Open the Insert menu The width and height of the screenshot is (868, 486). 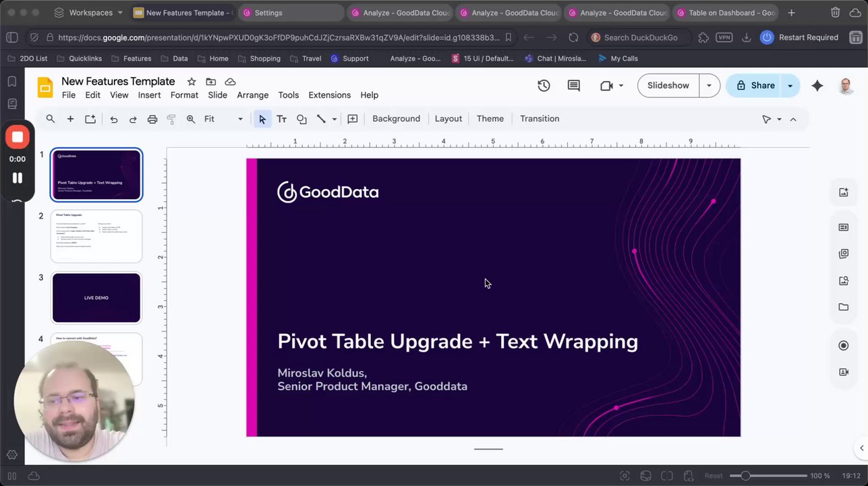(x=149, y=95)
